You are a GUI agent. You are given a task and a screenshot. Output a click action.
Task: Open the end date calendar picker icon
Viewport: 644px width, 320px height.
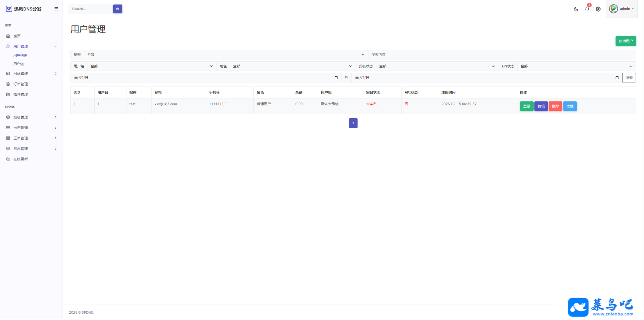(x=617, y=78)
